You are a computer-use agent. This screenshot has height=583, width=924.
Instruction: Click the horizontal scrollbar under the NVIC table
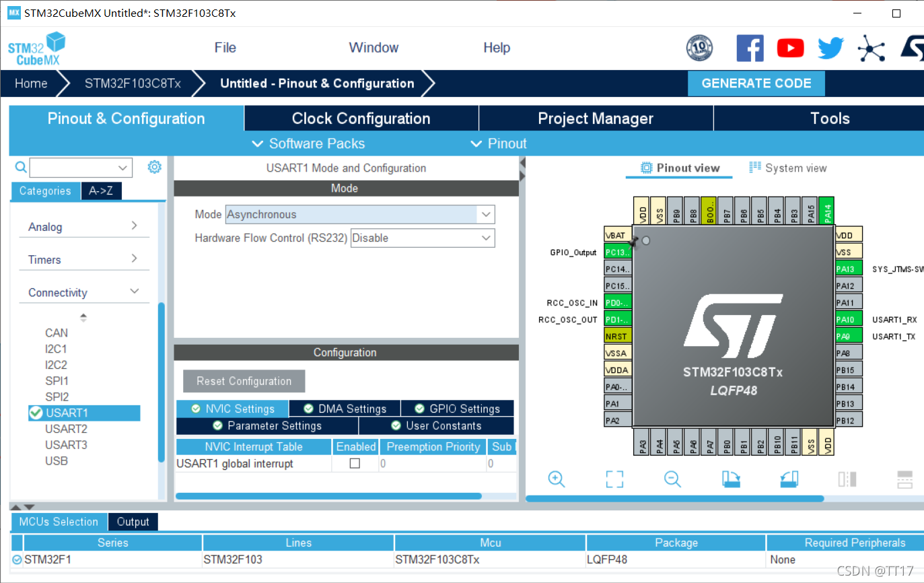328,496
